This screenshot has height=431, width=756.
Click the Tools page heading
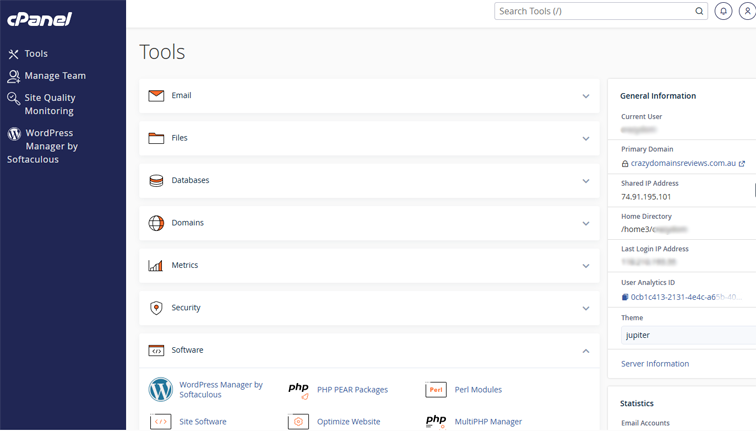[162, 52]
